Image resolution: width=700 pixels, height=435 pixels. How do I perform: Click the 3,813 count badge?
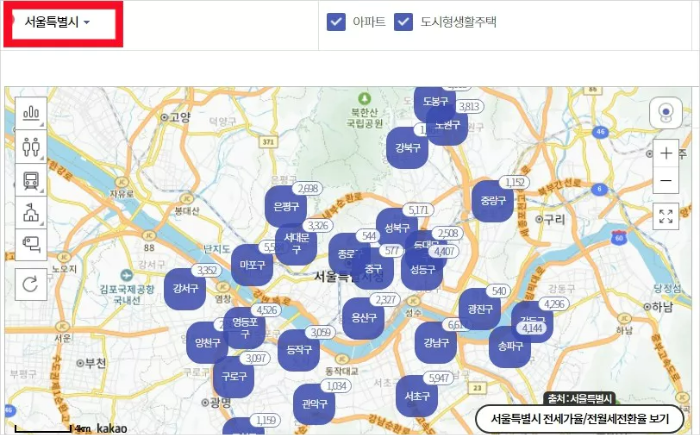(469, 106)
